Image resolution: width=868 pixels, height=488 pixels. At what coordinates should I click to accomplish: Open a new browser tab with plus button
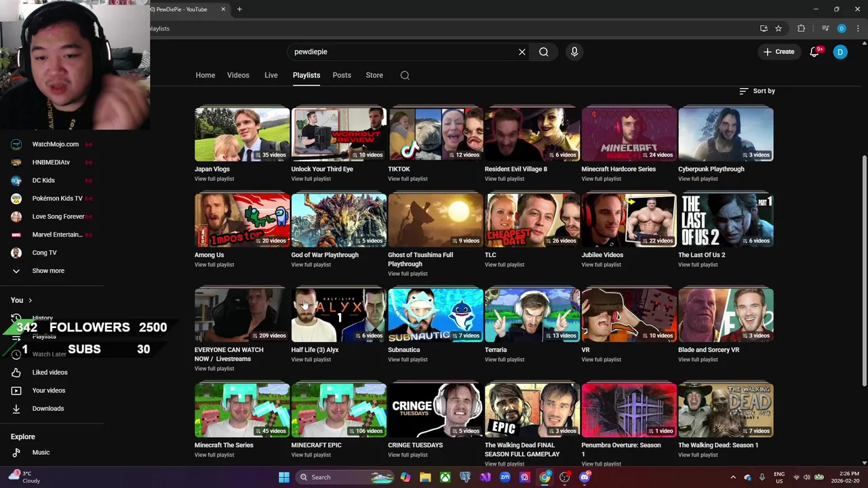click(239, 9)
